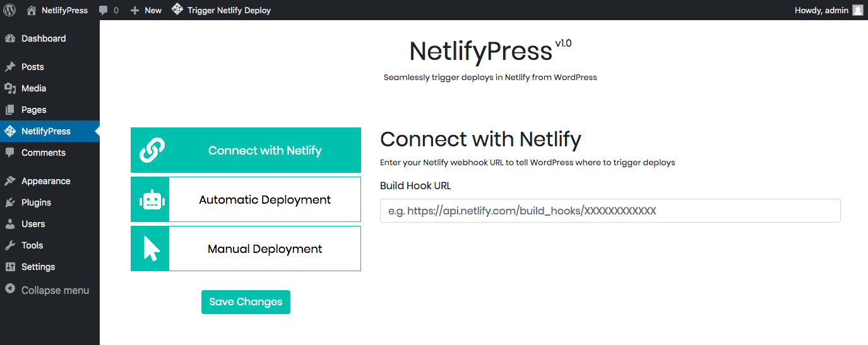Click the NetlifyPress sidebar diamond icon
868x345 pixels.
10,131
